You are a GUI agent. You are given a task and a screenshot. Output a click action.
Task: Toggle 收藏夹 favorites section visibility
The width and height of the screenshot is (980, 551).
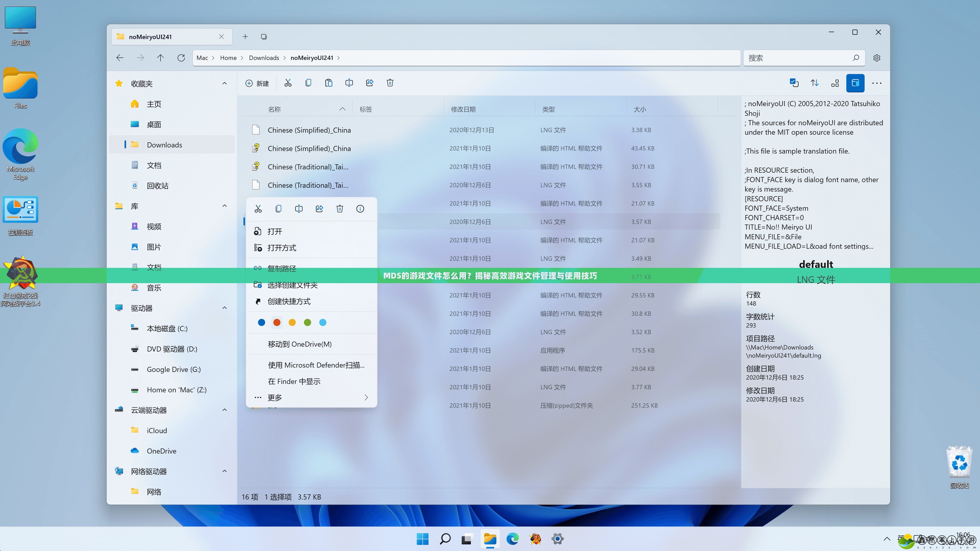[x=225, y=83]
